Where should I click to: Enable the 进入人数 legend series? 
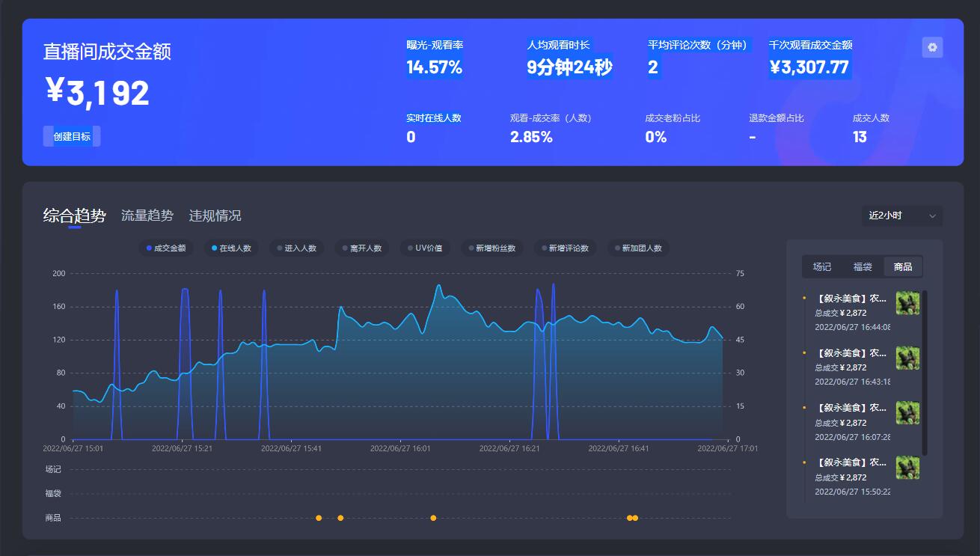(x=296, y=248)
